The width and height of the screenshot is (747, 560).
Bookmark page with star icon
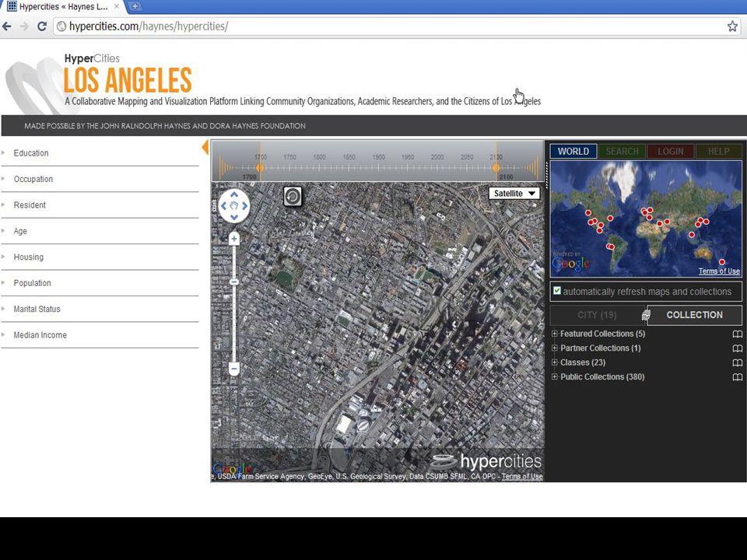pos(732,26)
